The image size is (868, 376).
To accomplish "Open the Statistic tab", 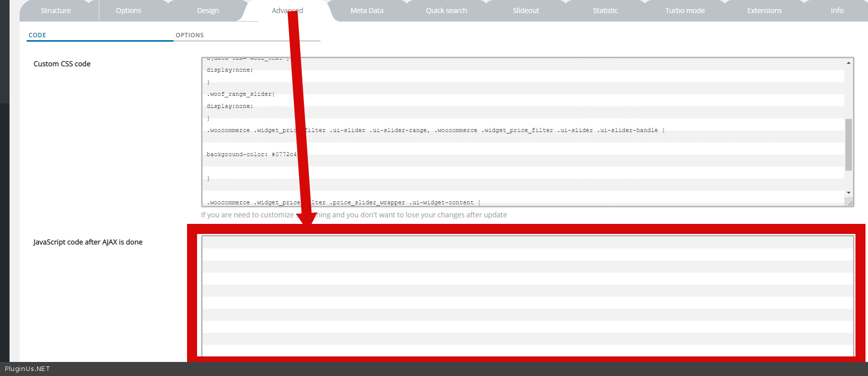I will click(605, 11).
